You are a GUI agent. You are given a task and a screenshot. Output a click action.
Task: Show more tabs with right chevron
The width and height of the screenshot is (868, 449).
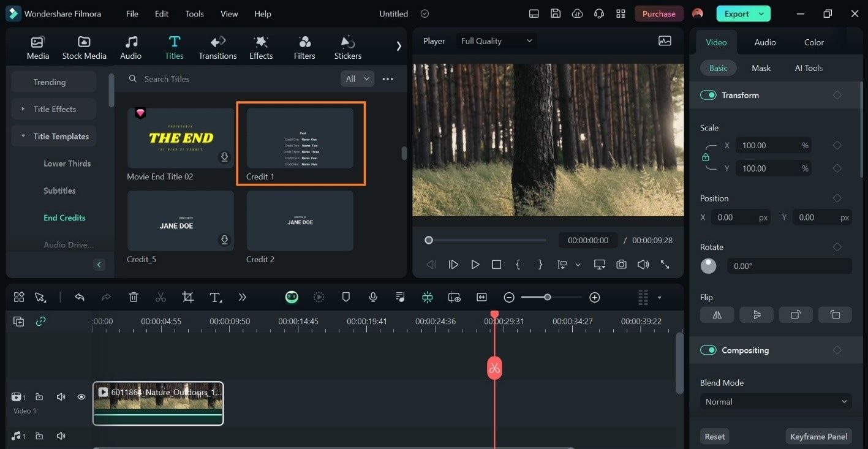[x=399, y=46]
